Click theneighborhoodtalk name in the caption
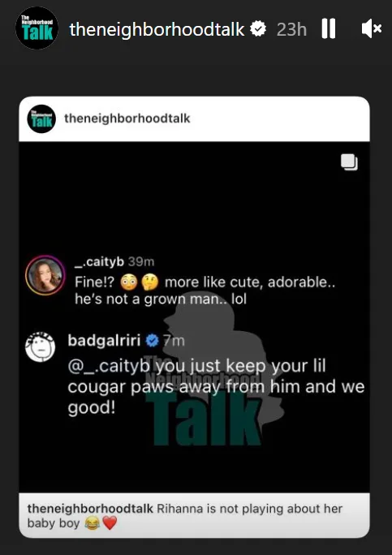Screen dimensions: 392x555 (90, 509)
